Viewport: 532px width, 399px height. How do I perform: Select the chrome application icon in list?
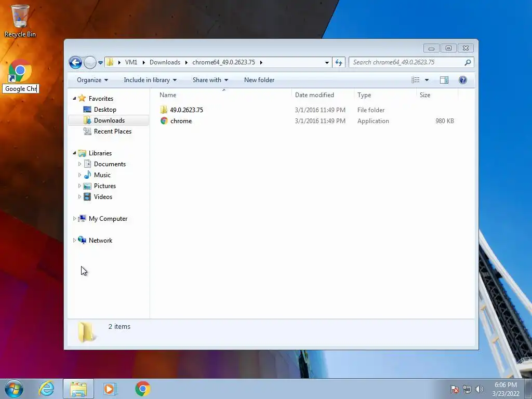(x=164, y=121)
